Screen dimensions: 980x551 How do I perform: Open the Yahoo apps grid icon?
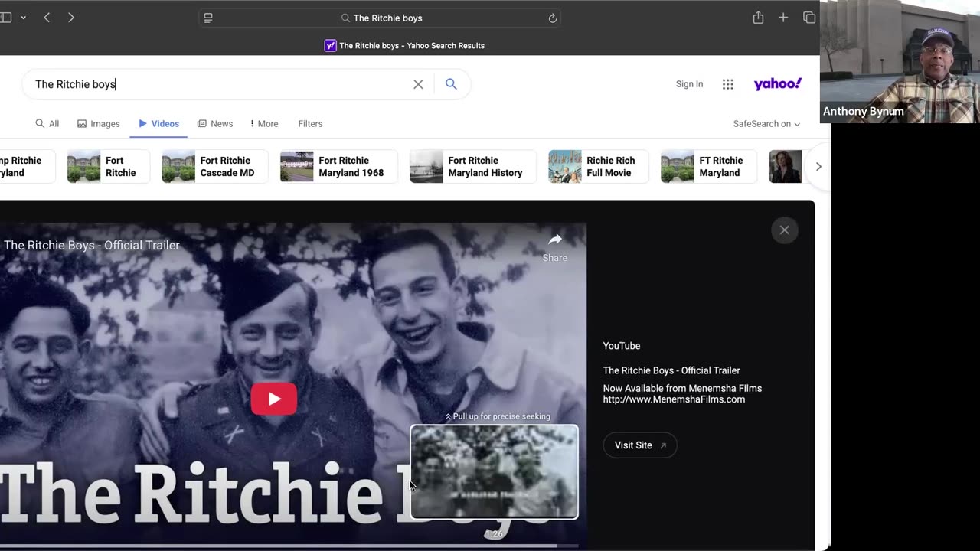(727, 84)
